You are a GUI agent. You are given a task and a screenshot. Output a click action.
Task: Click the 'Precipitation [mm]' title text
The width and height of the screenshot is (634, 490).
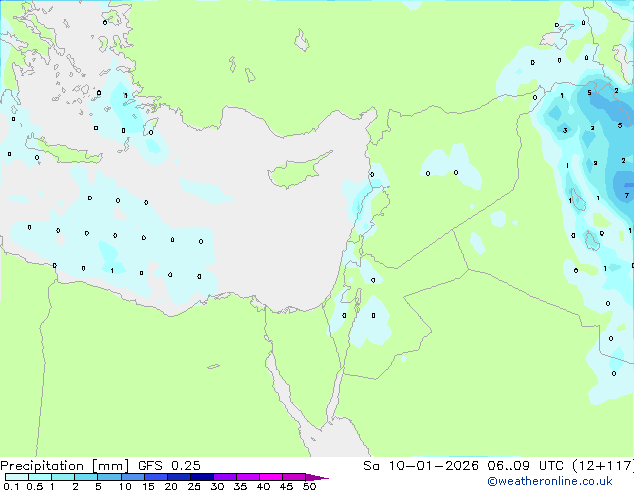(64, 466)
